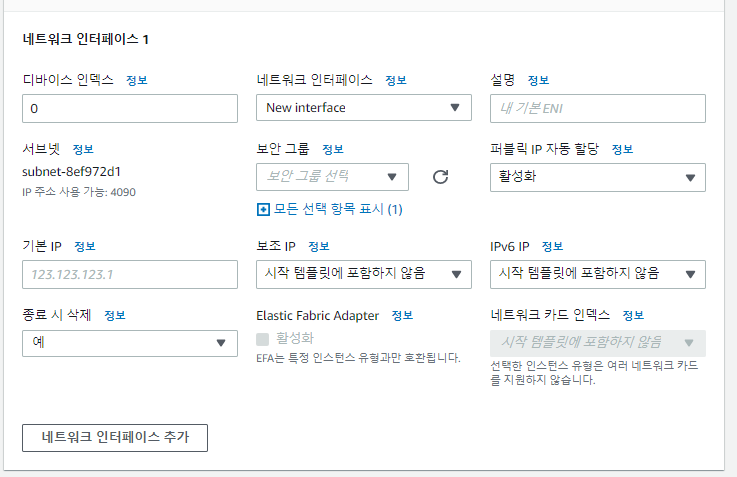This screenshot has width=737, height=477.
Task: Click the 설명 description input field
Action: (597, 109)
